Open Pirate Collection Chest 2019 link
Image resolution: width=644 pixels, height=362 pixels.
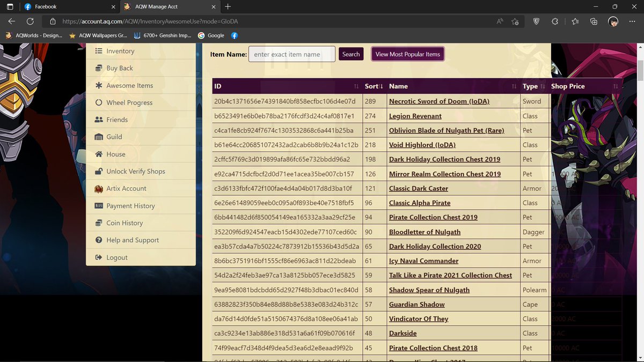click(x=433, y=217)
